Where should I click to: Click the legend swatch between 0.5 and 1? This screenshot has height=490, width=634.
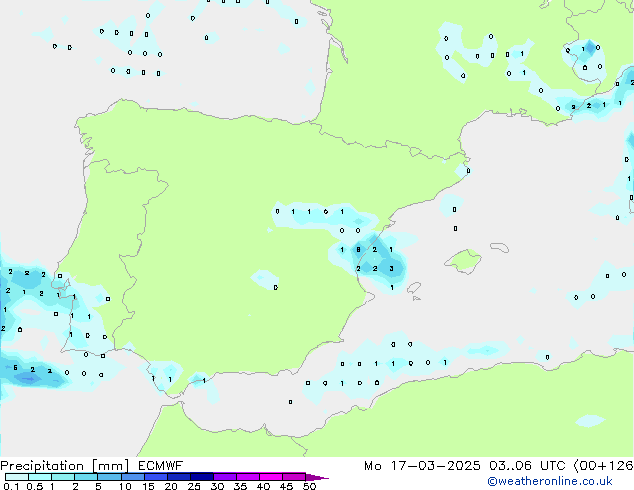pos(40,477)
